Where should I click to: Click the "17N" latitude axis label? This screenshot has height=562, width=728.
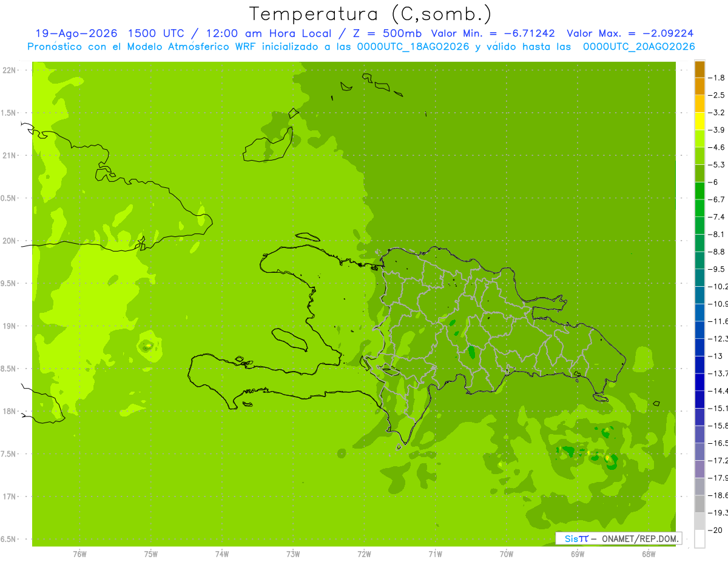click(x=10, y=497)
